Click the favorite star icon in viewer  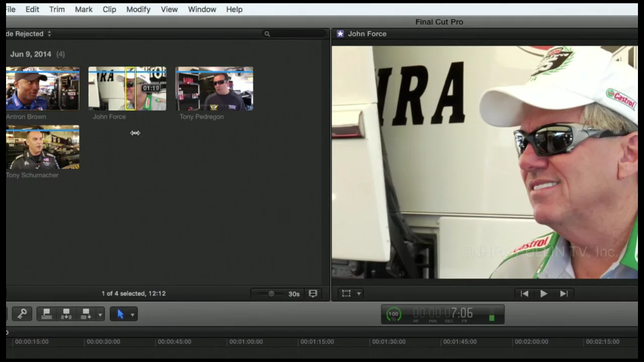pos(340,34)
